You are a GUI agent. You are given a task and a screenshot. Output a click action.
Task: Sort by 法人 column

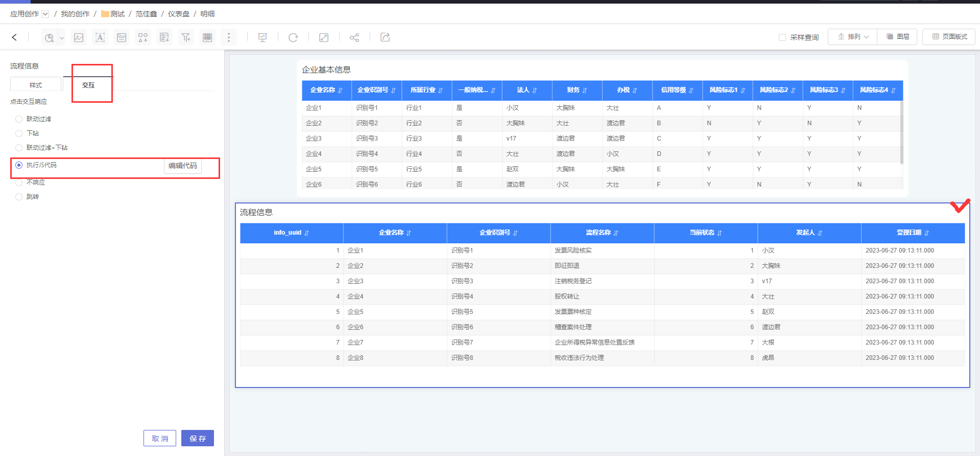534,90
